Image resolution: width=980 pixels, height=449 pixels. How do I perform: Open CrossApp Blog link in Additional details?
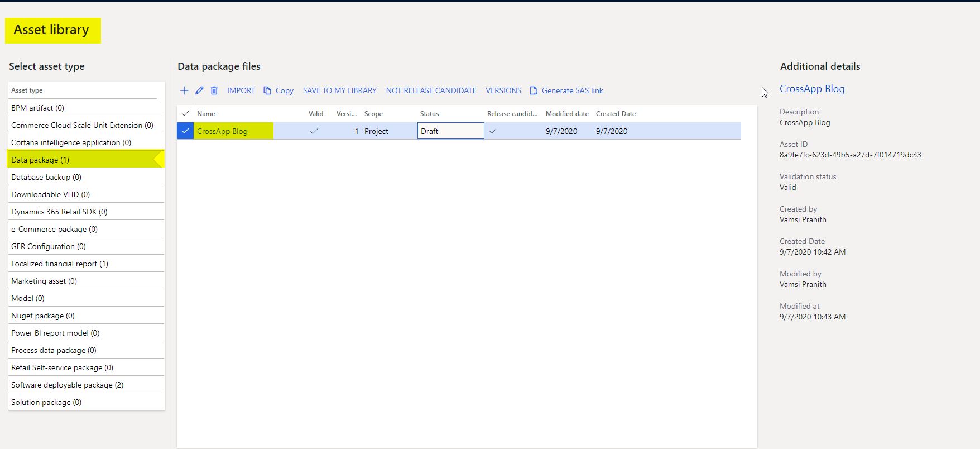(x=811, y=89)
